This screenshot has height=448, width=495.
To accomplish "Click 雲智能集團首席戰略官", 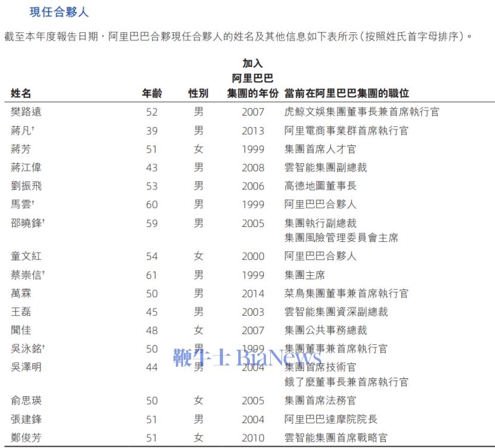I will (x=336, y=438).
